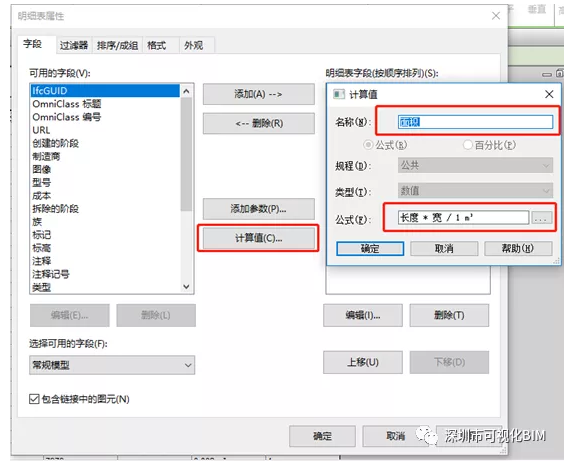The image size is (572, 468).
Task: Click the 计算值(C)... button
Action: click(259, 239)
